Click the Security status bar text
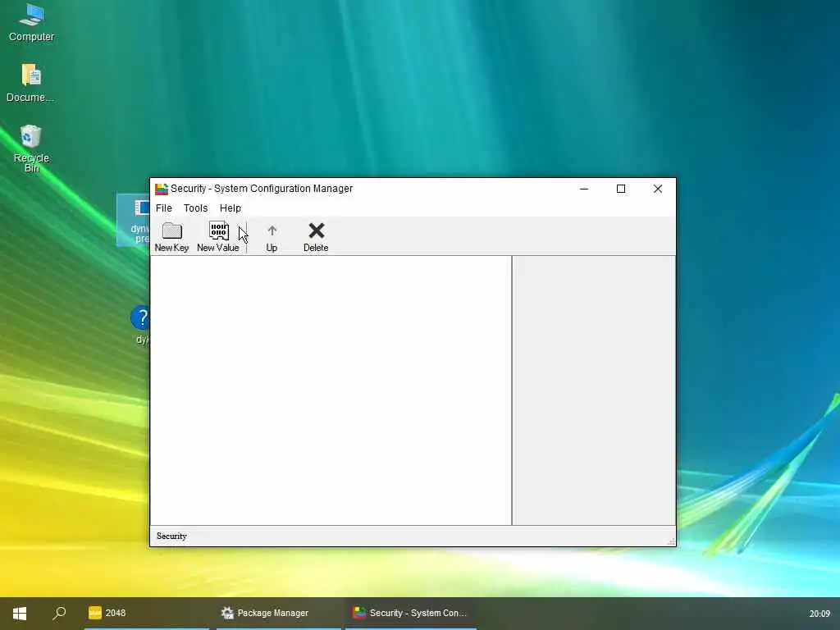The width and height of the screenshot is (840, 630). 171,536
